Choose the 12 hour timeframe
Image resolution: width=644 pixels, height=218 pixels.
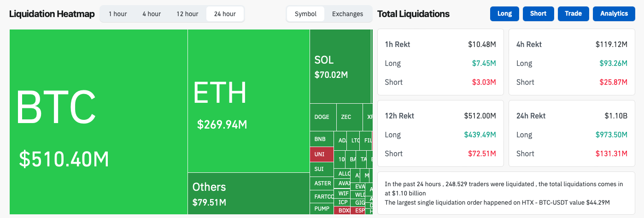(187, 14)
